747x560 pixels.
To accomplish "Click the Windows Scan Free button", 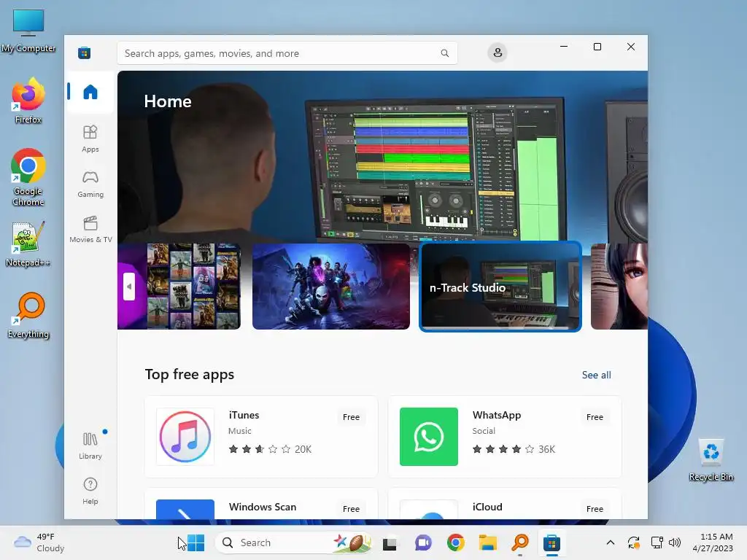I will [x=351, y=508].
